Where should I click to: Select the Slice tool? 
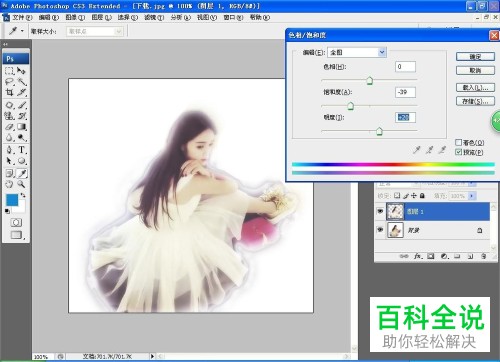(x=21, y=92)
